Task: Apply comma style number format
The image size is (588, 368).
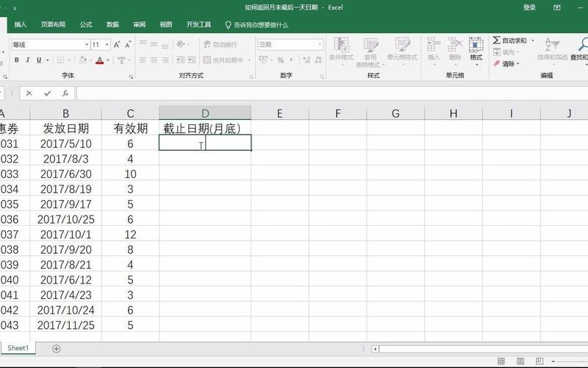Action: coord(291,60)
